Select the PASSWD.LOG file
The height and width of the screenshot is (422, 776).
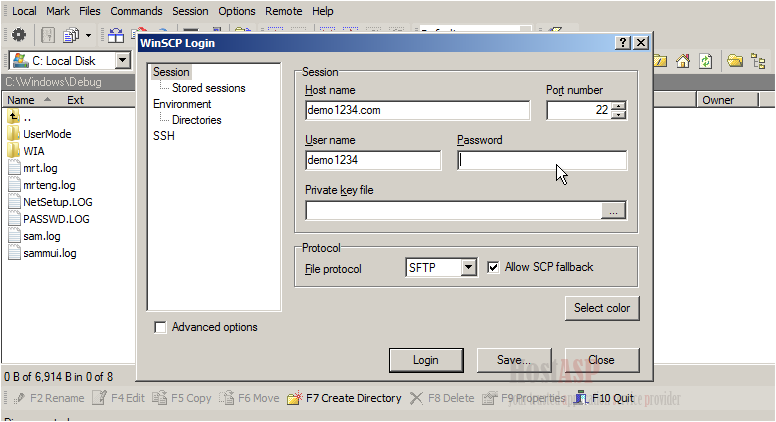pos(49,219)
